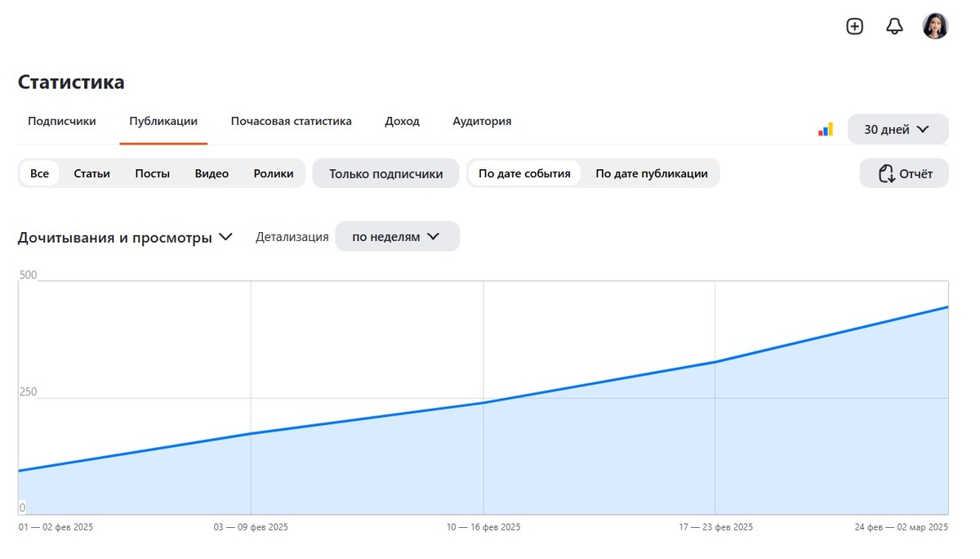Click the Все filter chip
The image size is (980, 559).
pyautogui.click(x=38, y=173)
